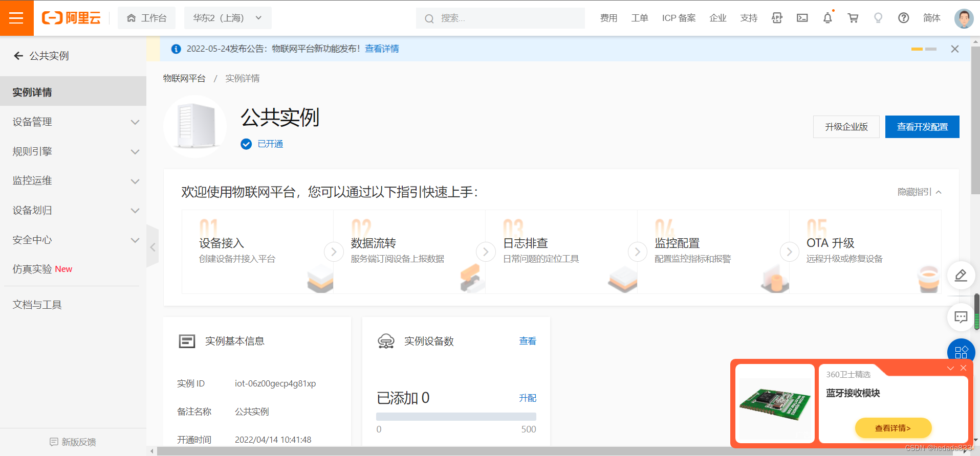Click arrow after 设备接入 step

click(x=334, y=252)
